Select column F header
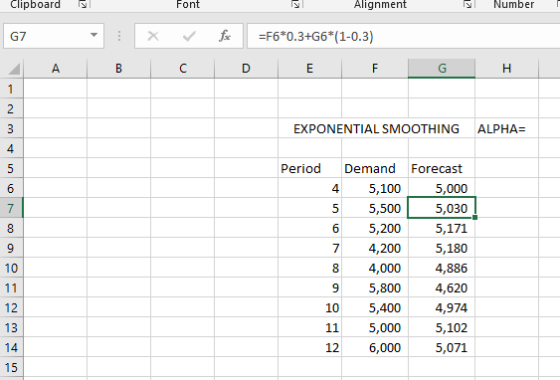 pos(375,68)
